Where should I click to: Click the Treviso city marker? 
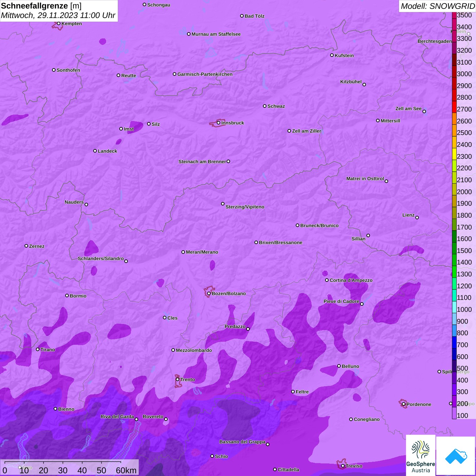pos(343,466)
